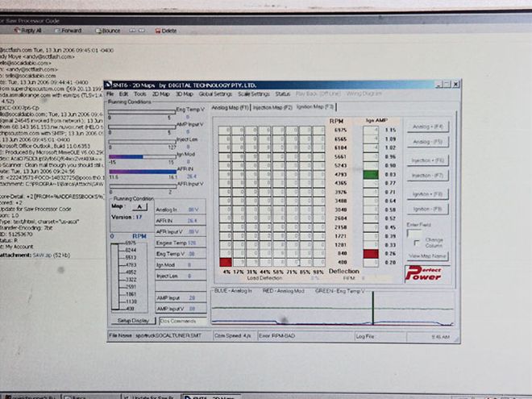The height and width of the screenshot is (399, 532).
Task: Click the Com Speed status bar entry
Action: point(234,335)
